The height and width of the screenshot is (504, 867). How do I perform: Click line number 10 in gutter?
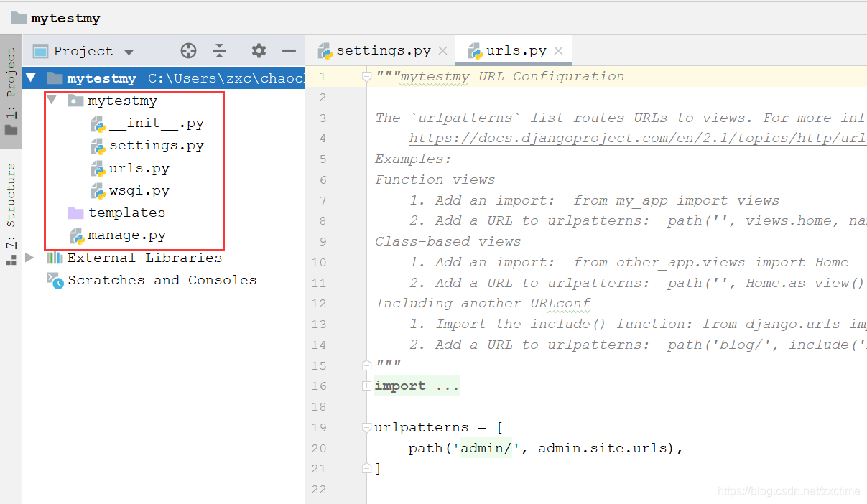(x=319, y=262)
